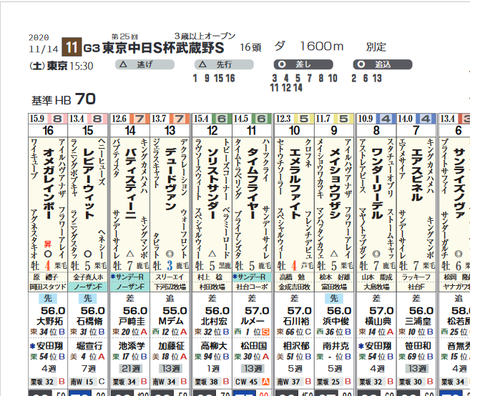Image resolution: width=480 pixels, height=396 pixels.
Task: Select horse サンライズノヴァ
Action: [459, 184]
